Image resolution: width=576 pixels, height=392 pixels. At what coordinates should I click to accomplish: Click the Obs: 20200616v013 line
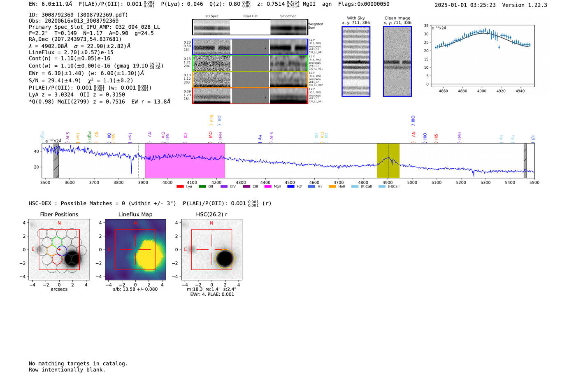click(x=74, y=21)
